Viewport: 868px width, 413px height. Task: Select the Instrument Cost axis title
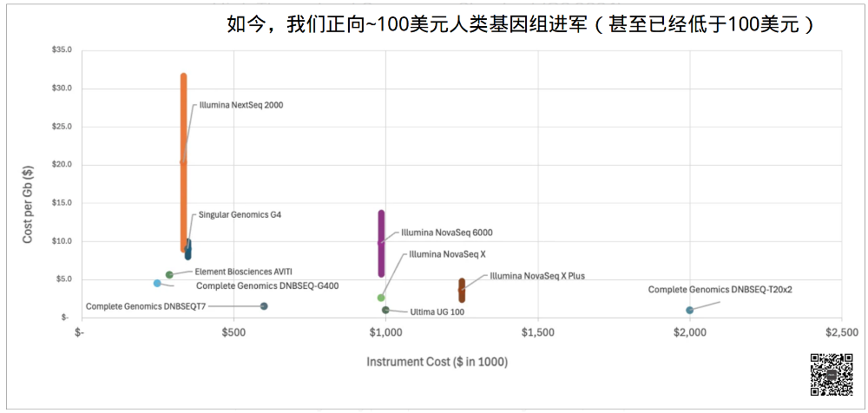[437, 362]
